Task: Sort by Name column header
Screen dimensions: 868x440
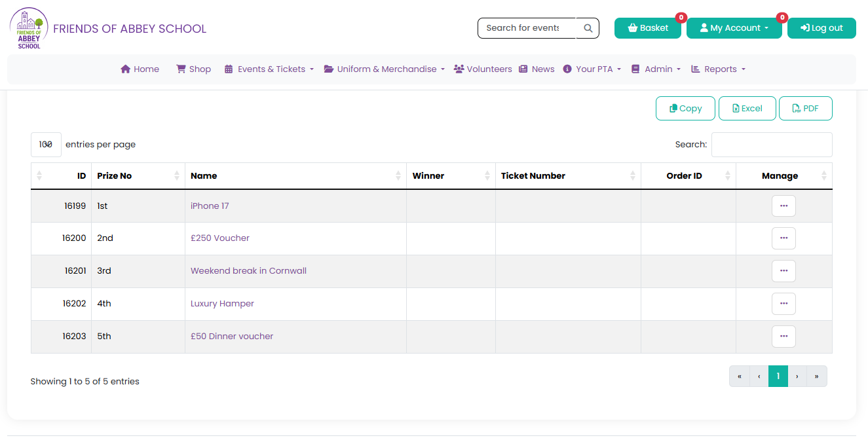Action: pos(295,175)
